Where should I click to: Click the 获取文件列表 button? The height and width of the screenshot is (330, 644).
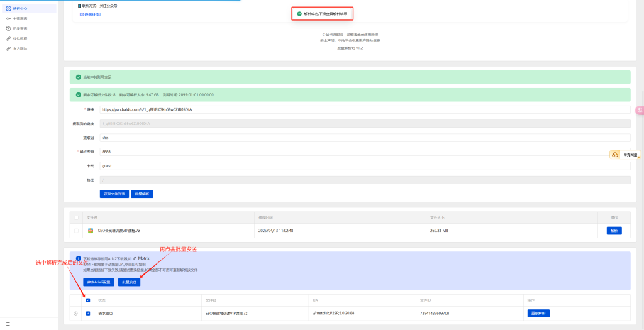pos(114,194)
